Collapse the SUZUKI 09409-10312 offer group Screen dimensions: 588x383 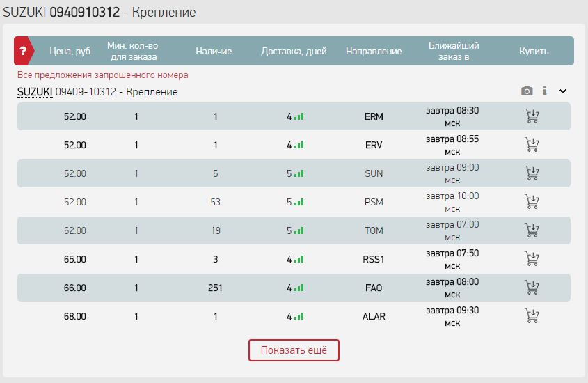click(563, 91)
